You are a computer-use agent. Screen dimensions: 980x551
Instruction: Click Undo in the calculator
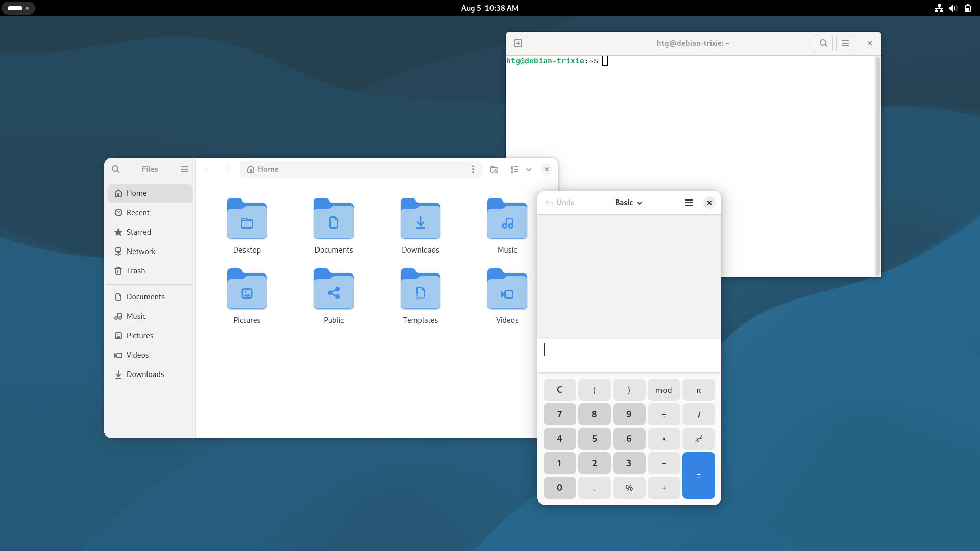pyautogui.click(x=560, y=203)
